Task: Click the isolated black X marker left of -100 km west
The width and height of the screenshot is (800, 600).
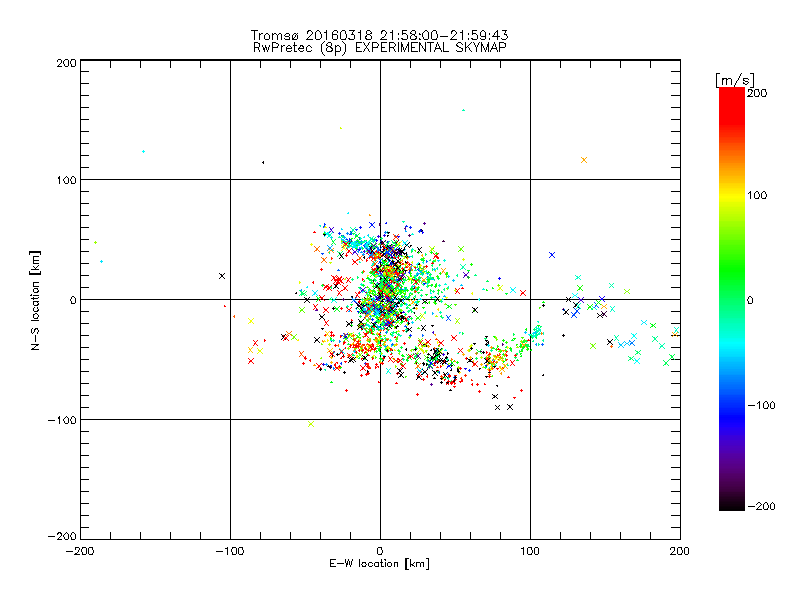Action: click(222, 276)
